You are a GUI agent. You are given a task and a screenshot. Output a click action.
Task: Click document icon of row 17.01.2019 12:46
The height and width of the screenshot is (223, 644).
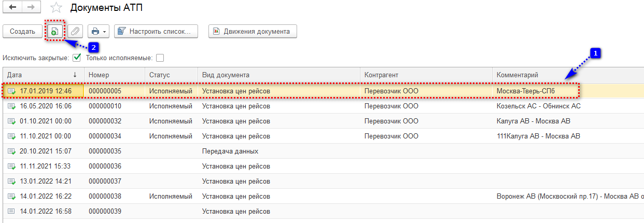pyautogui.click(x=11, y=91)
